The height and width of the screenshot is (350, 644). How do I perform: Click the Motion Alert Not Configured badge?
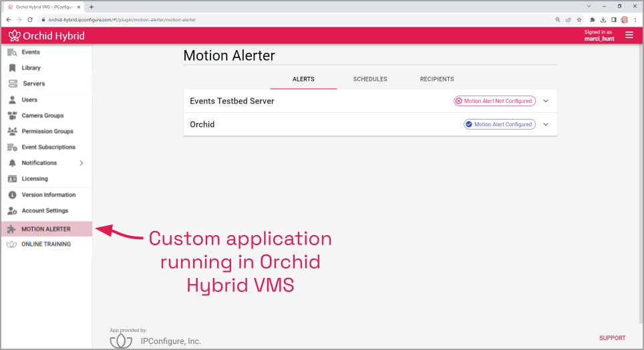494,101
